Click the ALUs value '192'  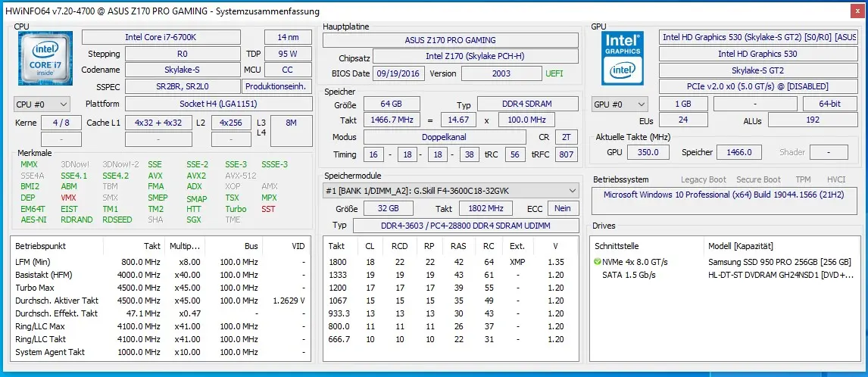[x=813, y=120]
